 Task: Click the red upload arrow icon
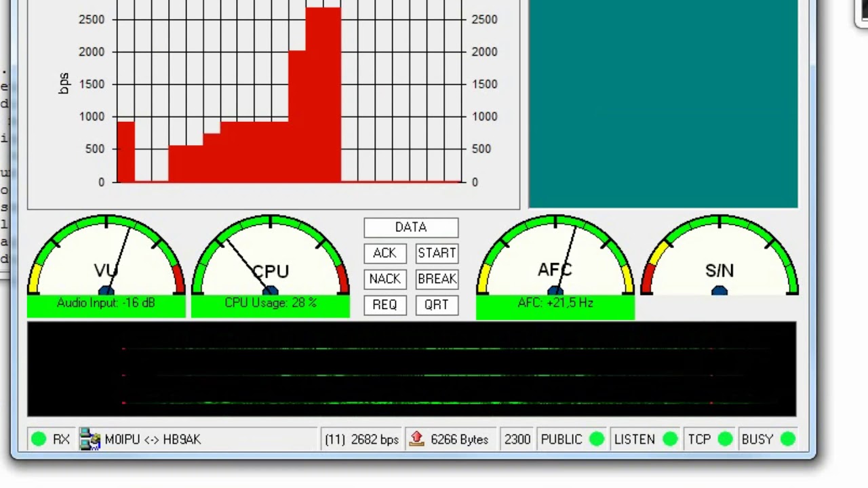click(417, 439)
